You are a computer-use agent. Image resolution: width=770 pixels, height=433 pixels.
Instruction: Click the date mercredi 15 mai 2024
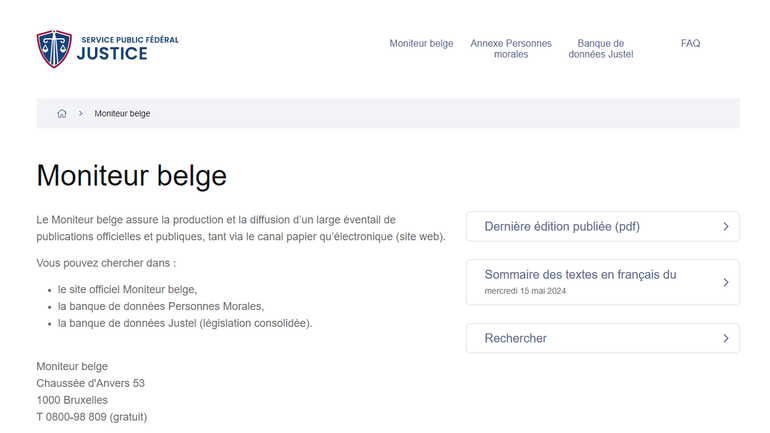tap(525, 292)
